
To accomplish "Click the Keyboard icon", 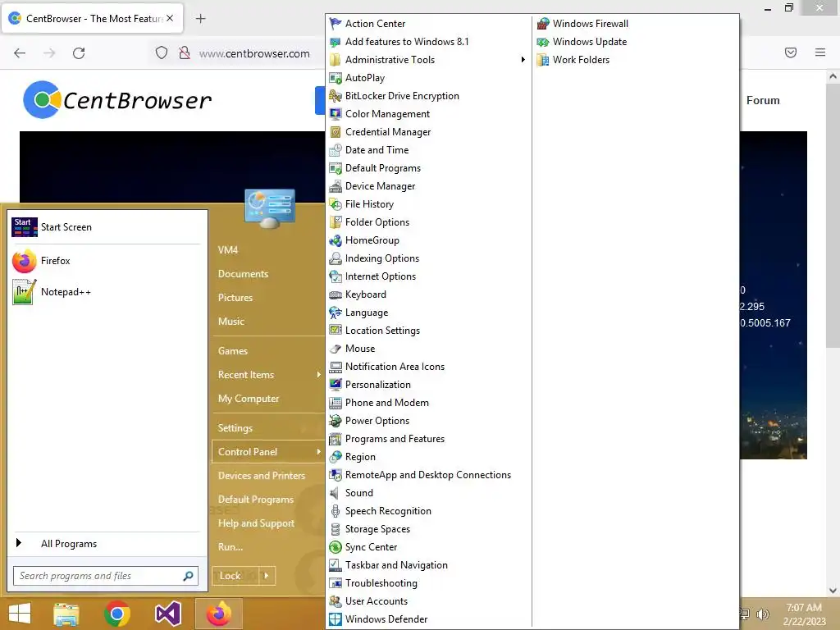I will [336, 294].
